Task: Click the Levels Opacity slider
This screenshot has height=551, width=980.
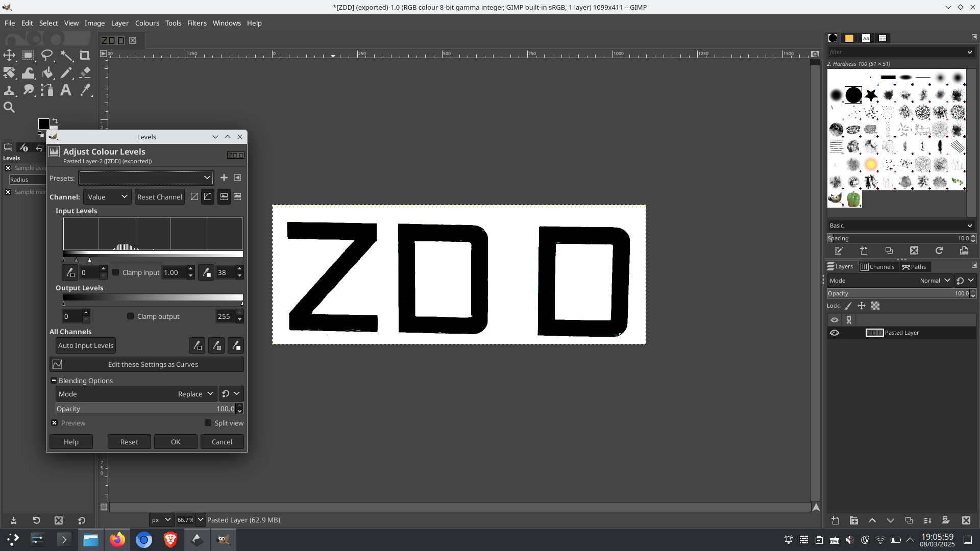Action: [x=145, y=409]
